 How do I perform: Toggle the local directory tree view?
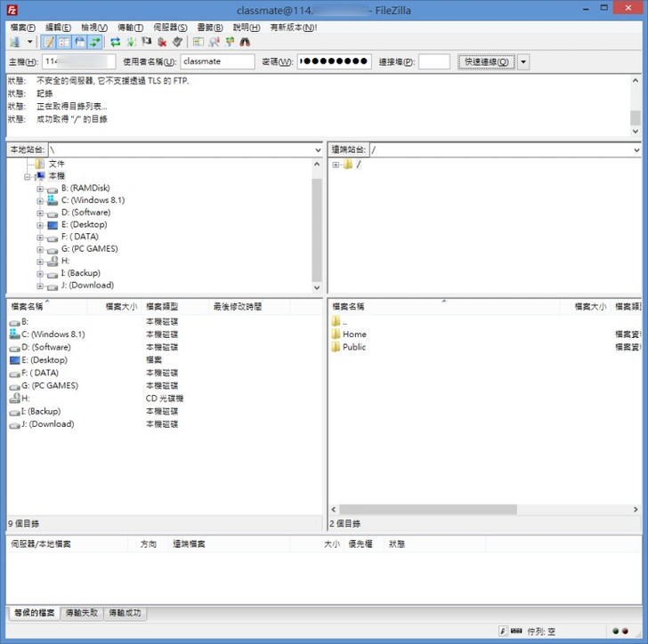pyautogui.click(x=64, y=42)
